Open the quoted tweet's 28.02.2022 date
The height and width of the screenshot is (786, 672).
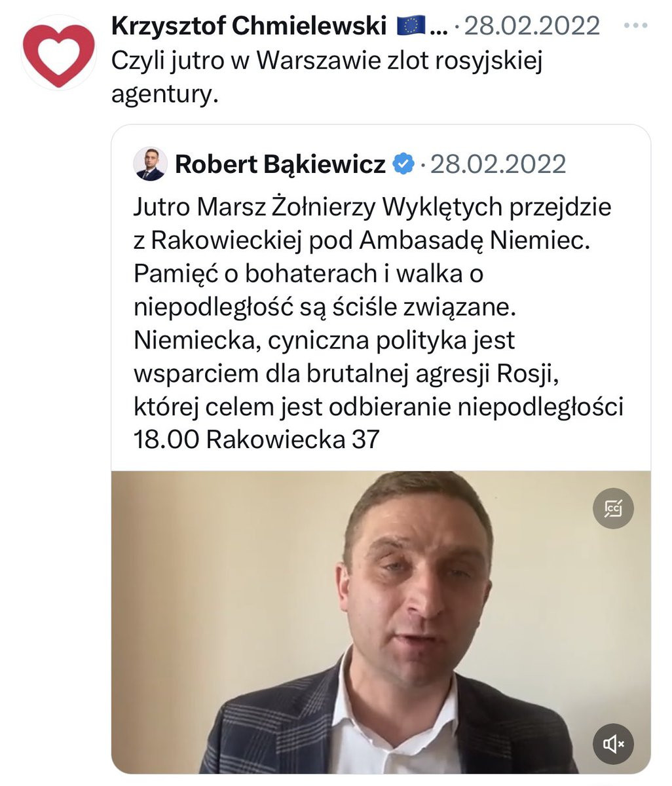pyautogui.click(x=498, y=164)
